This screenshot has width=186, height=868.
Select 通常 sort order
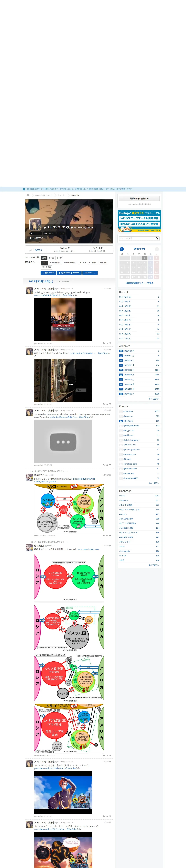tap(44, 258)
